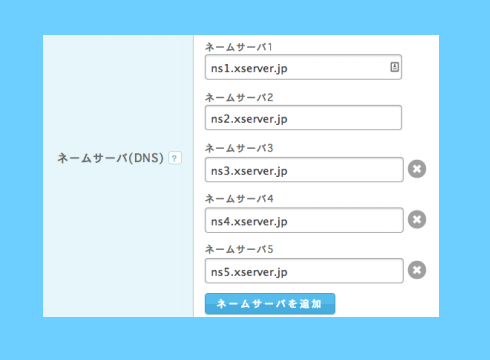Click the ネームサーバ2 label text
This screenshot has height=360, width=490.
(239, 98)
